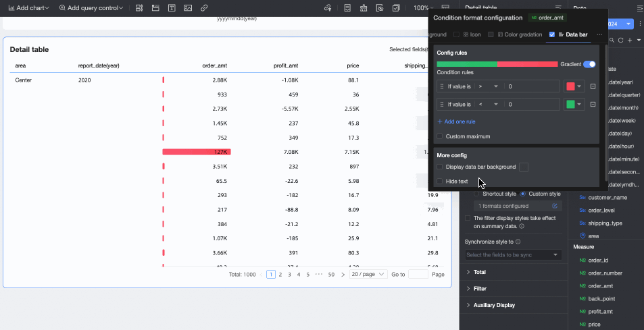Enable Display data bar background
Image resolution: width=644 pixels, height=330 pixels.
click(x=440, y=167)
